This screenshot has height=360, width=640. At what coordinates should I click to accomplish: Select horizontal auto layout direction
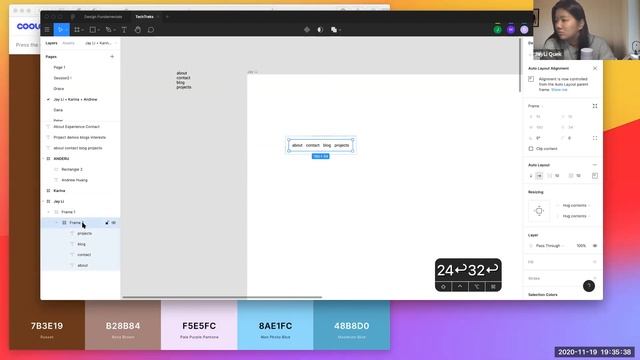pyautogui.click(x=539, y=176)
